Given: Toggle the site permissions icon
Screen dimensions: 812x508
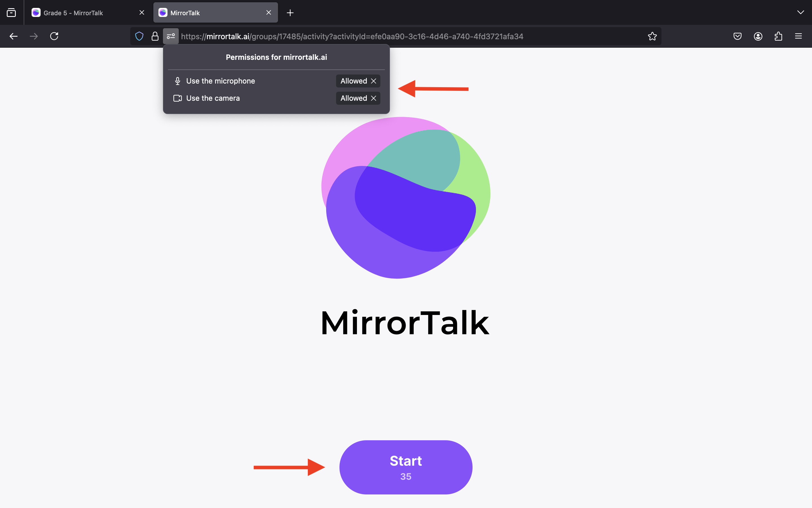Looking at the screenshot, I should 171,36.
